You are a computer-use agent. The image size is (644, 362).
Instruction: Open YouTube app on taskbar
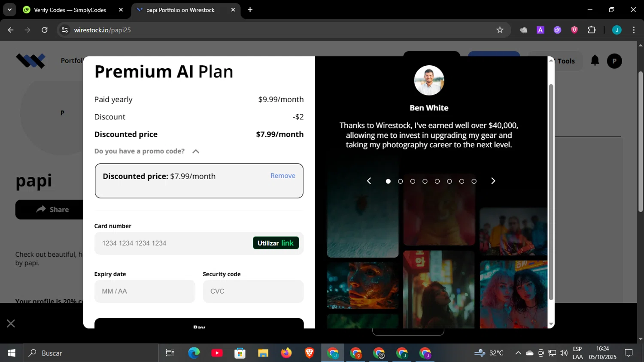pos(217,353)
